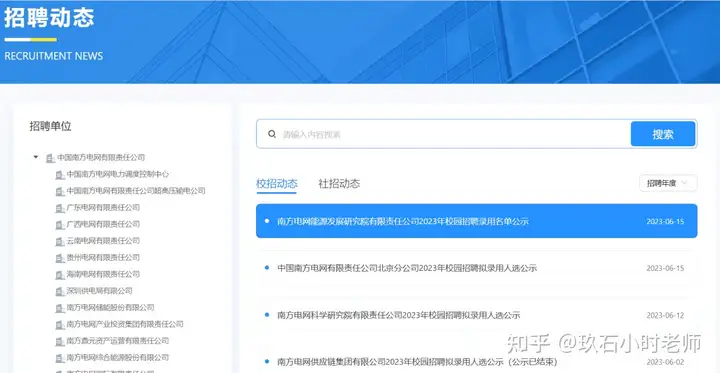Click the blue 搜索 button
720x373 pixels.
tap(663, 134)
